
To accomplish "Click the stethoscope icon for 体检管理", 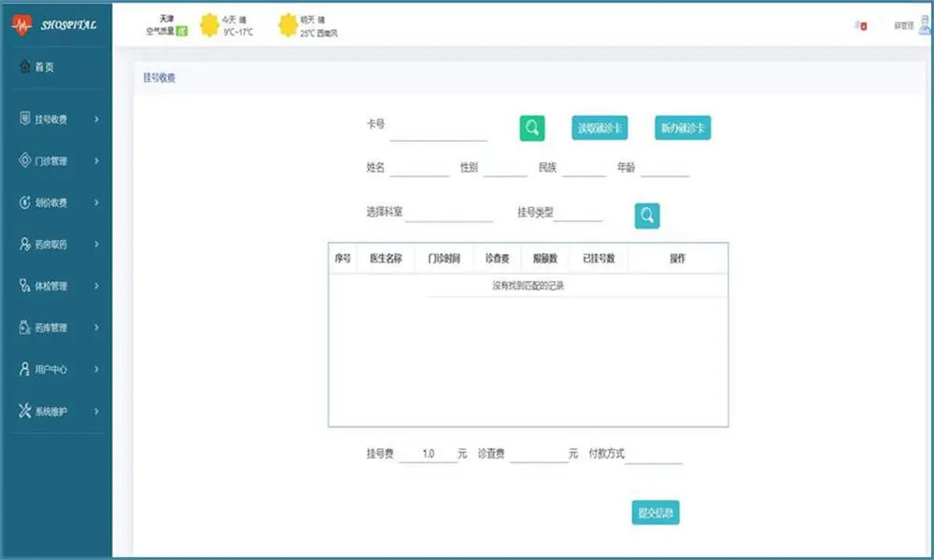I will [x=25, y=286].
